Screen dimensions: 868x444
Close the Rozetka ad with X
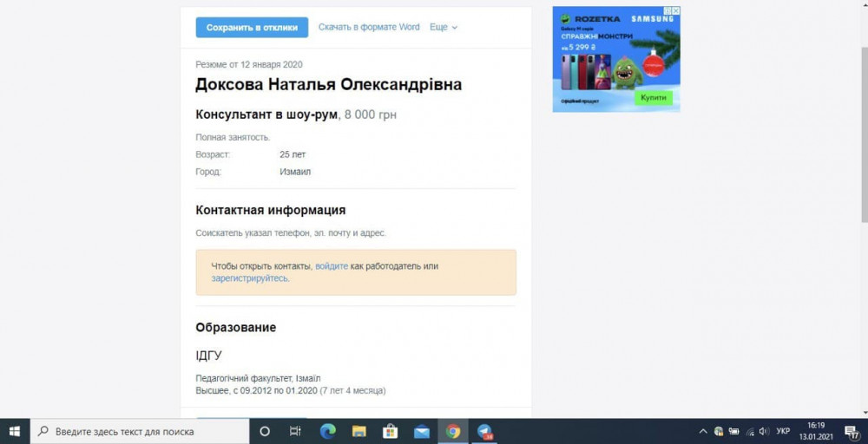click(x=676, y=11)
